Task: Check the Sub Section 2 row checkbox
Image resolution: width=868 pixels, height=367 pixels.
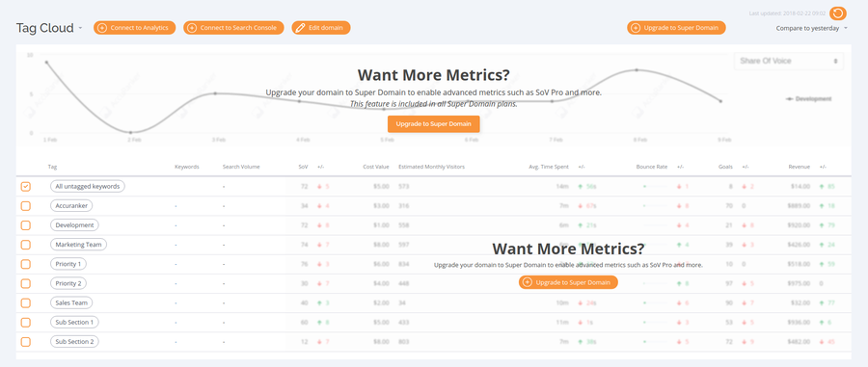Action: (x=25, y=342)
